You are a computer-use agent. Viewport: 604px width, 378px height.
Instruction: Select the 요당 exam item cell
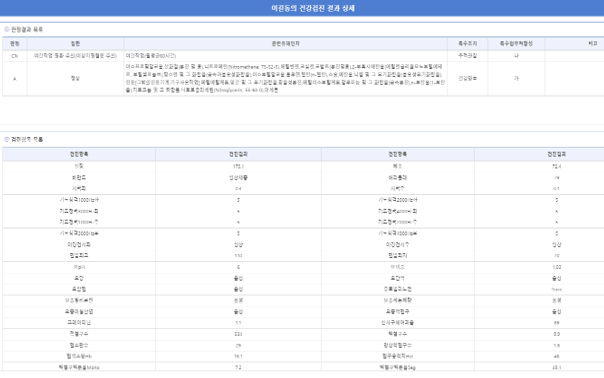click(79, 278)
